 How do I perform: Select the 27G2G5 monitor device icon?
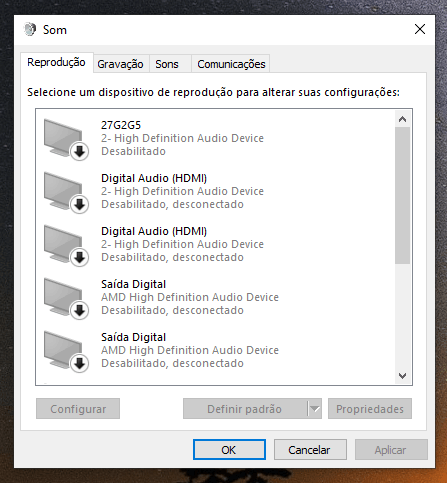65,139
